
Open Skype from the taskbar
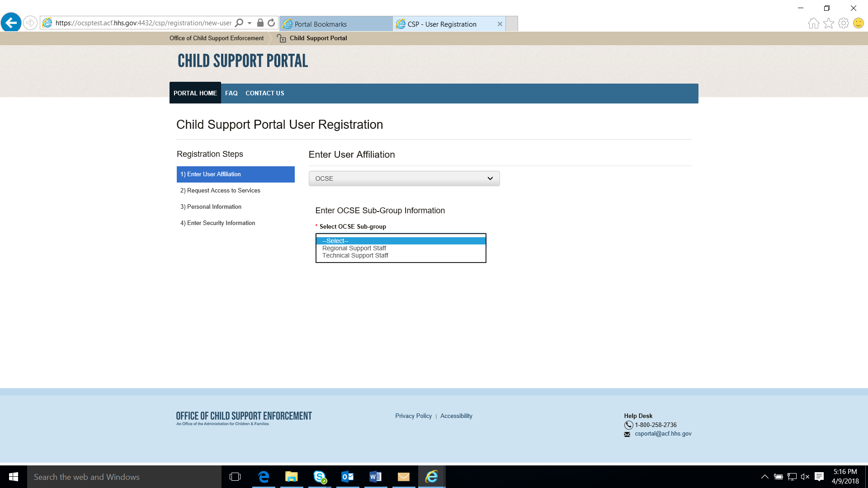coord(320,477)
